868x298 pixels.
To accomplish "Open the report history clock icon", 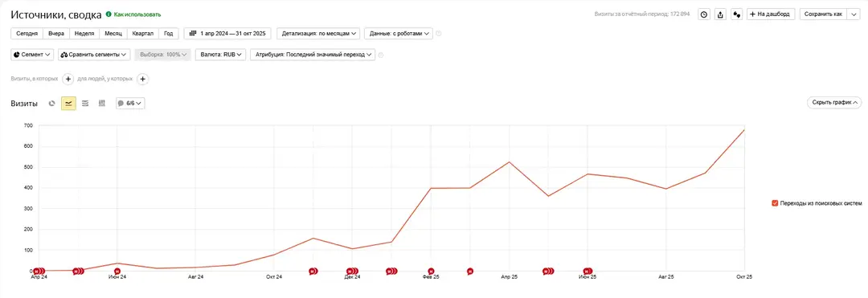I will (703, 14).
